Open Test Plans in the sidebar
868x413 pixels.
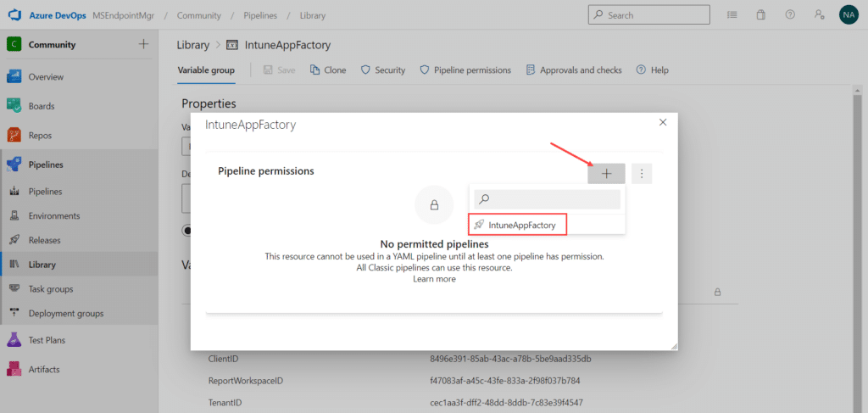(47, 340)
